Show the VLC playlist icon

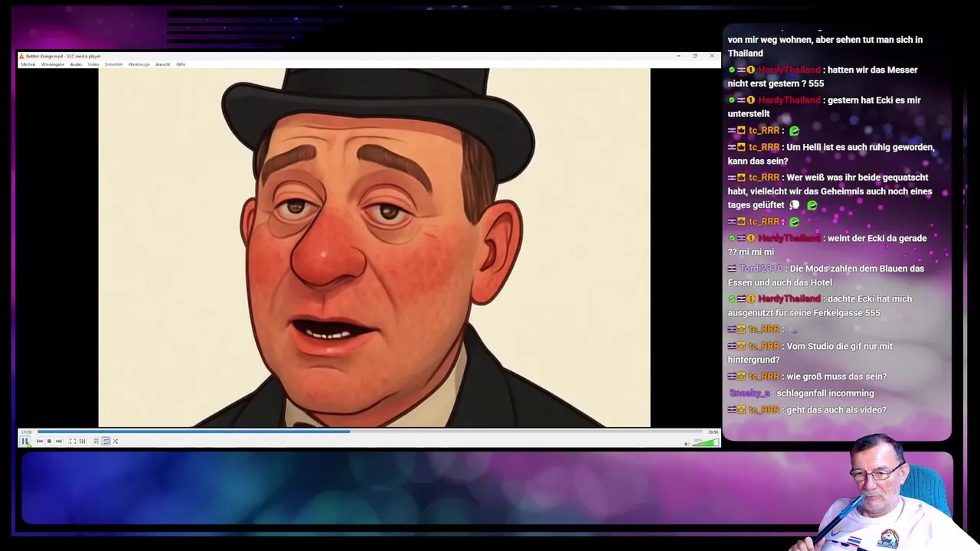pos(96,441)
